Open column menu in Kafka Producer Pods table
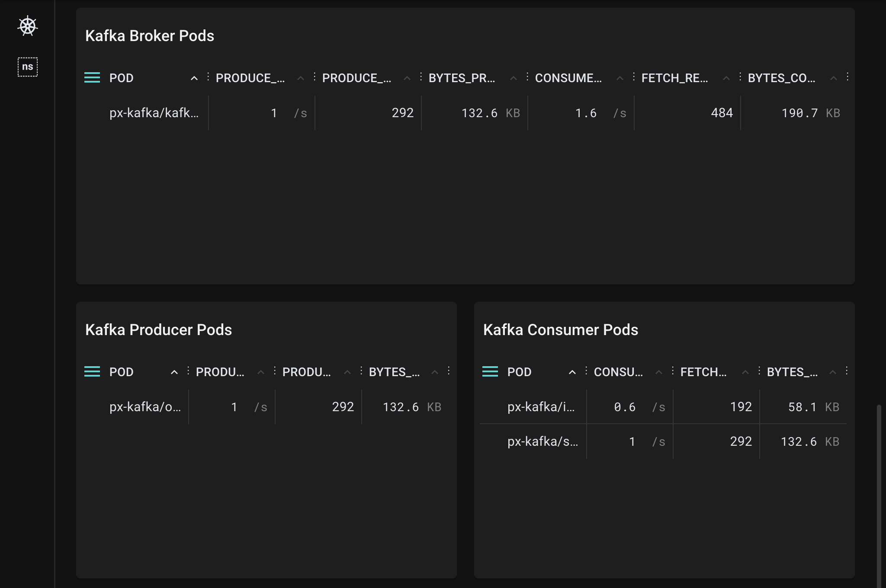The width and height of the screenshot is (886, 588). click(x=92, y=372)
